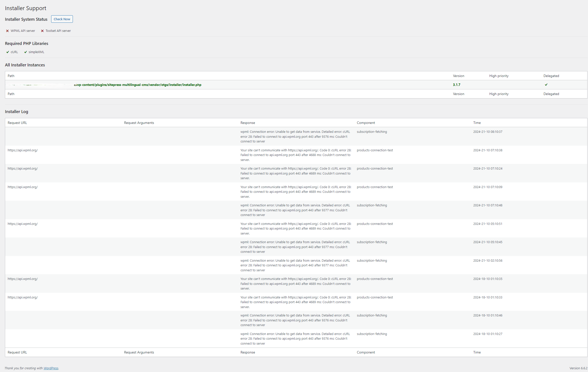Click the 3.1.7 version value

456,85
